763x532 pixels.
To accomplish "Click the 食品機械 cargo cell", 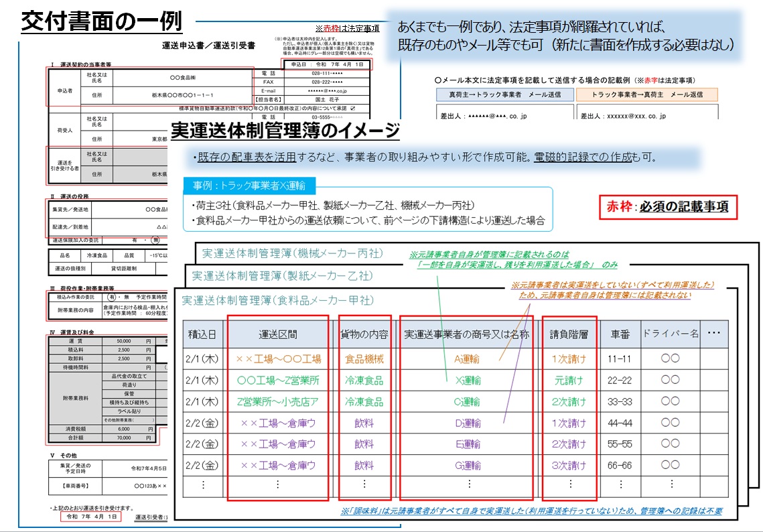I will click(x=364, y=359).
